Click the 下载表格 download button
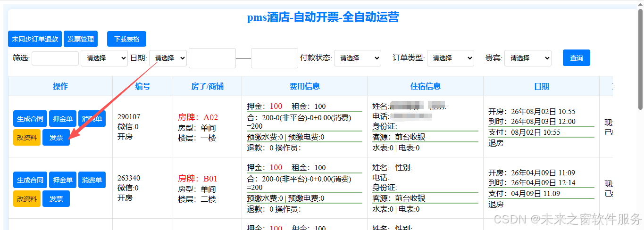Image resolution: width=644 pixels, height=230 pixels. (x=126, y=39)
